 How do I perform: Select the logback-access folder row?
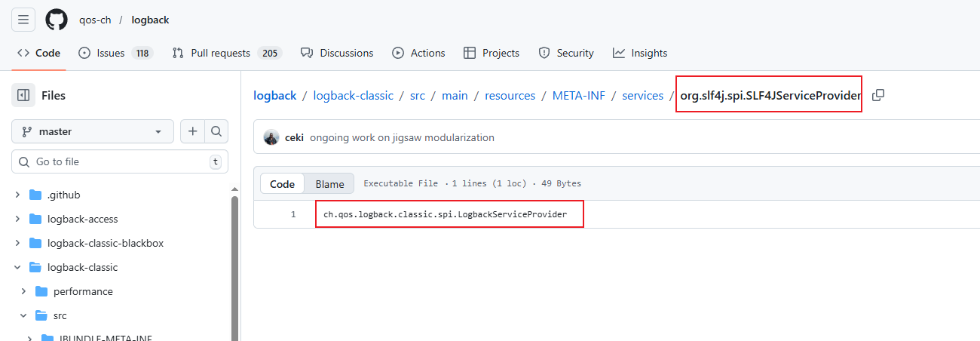(x=120, y=219)
